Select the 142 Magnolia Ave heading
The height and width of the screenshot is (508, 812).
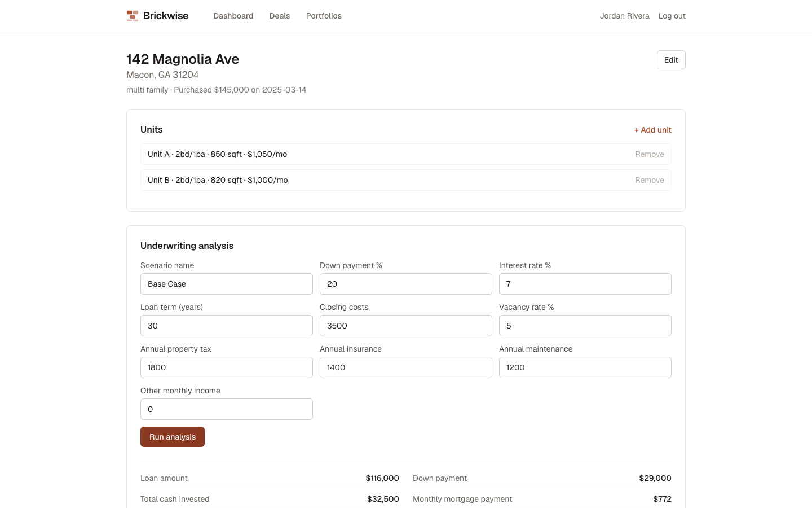[183, 59]
